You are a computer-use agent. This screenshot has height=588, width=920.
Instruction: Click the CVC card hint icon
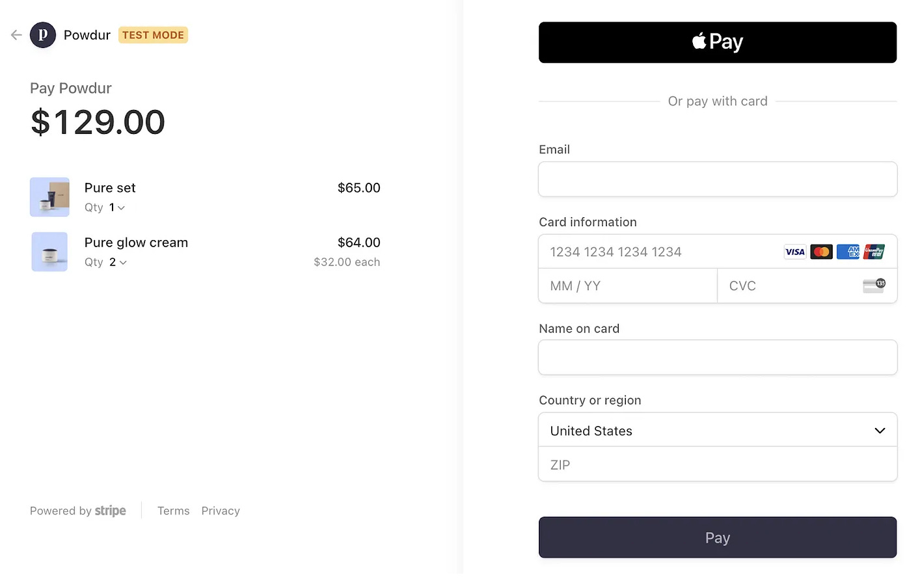click(873, 285)
